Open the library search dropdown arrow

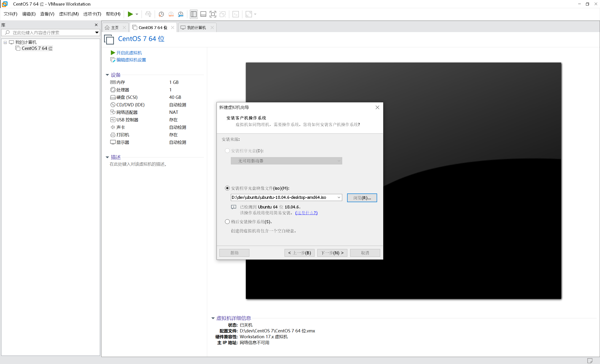[97, 33]
